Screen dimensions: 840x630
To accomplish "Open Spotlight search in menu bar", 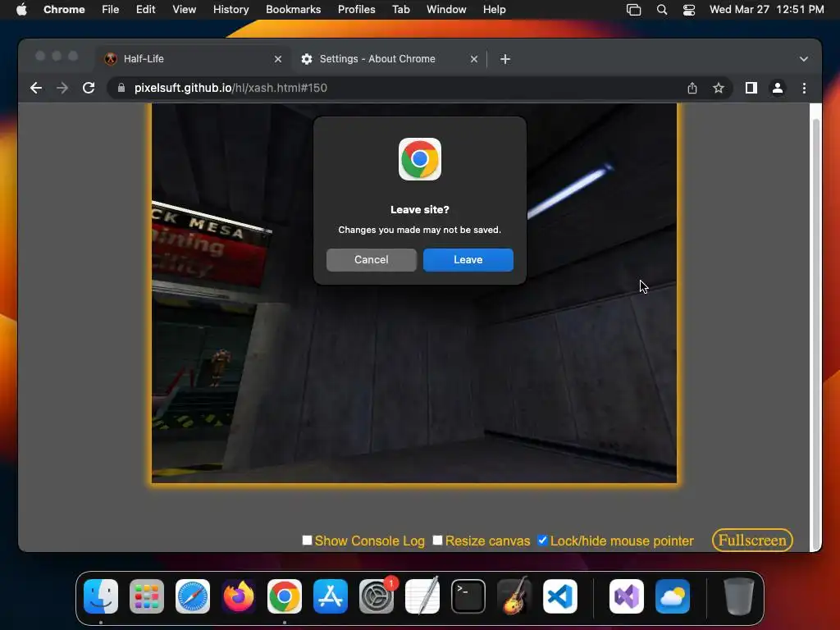I will pyautogui.click(x=662, y=10).
